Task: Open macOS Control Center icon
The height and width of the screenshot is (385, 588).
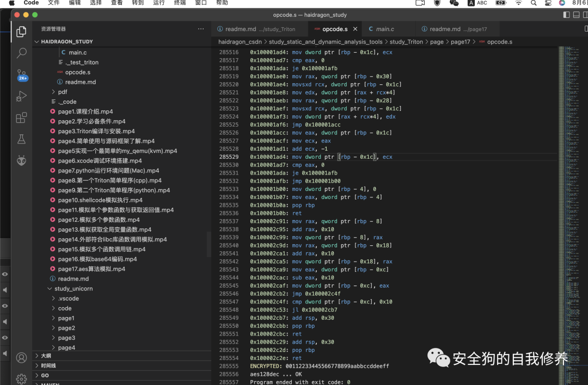Action: [548, 3]
